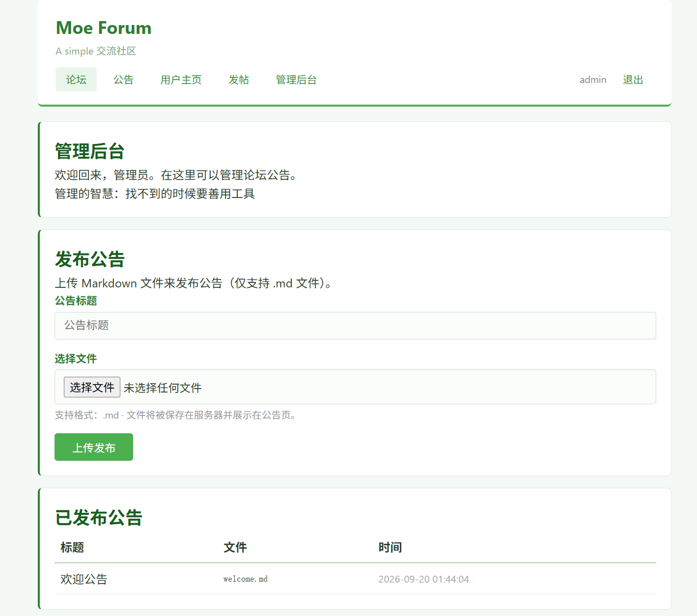This screenshot has width=697, height=616.
Task: Click the 已发布公告 section heading
Action: point(99,517)
